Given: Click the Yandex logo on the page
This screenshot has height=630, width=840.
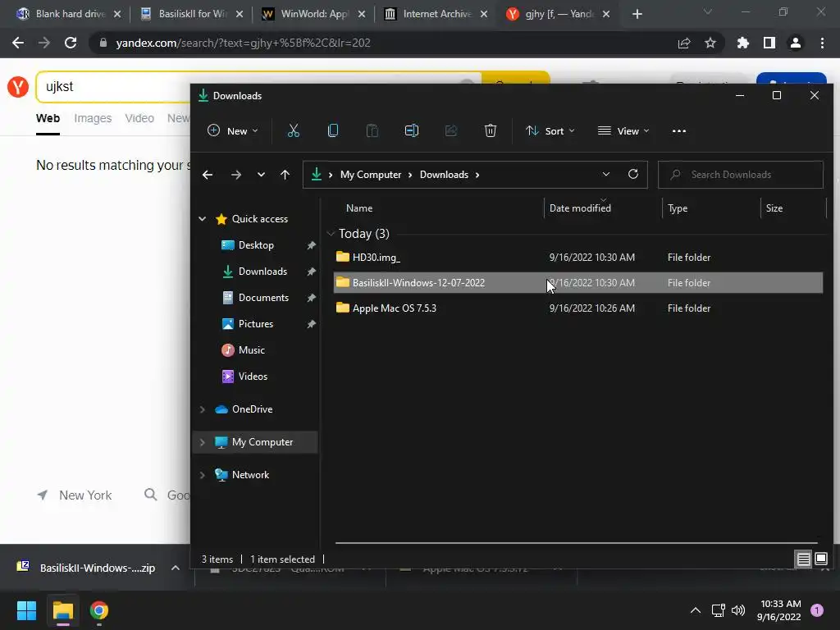Looking at the screenshot, I should (x=18, y=86).
